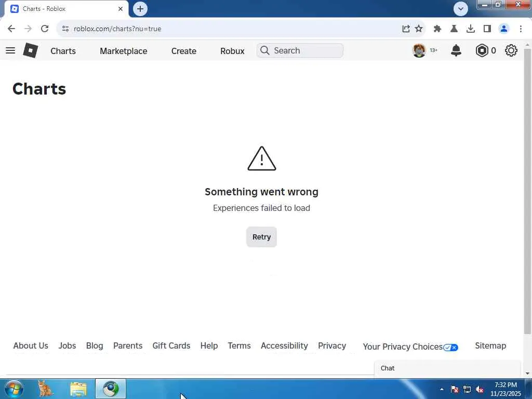Click the warning triangle error icon

pyautogui.click(x=262, y=158)
